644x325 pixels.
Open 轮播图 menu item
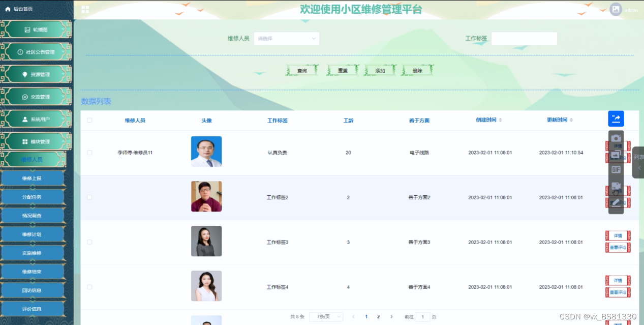(36, 30)
